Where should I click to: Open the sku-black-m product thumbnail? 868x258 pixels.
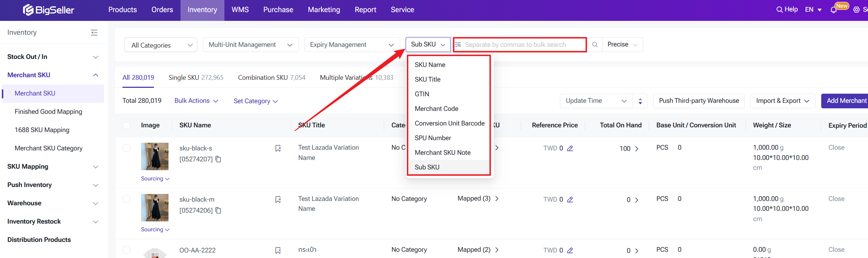click(155, 207)
